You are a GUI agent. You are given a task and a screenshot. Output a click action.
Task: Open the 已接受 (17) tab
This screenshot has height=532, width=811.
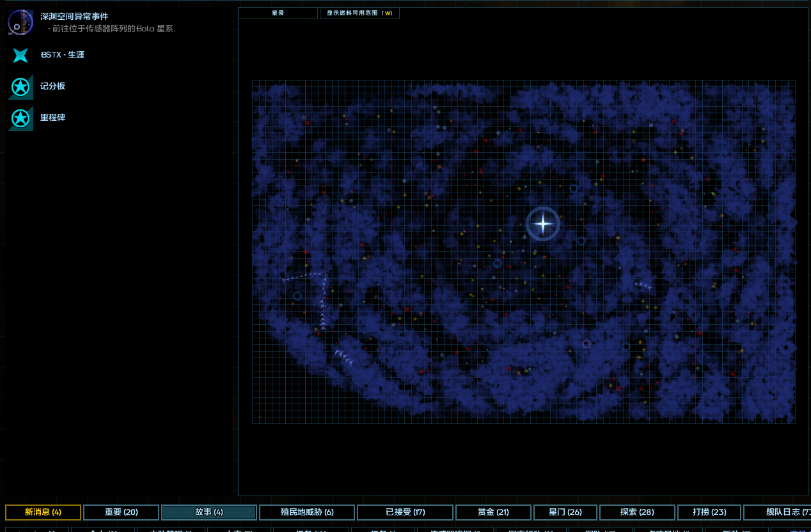[405, 512]
